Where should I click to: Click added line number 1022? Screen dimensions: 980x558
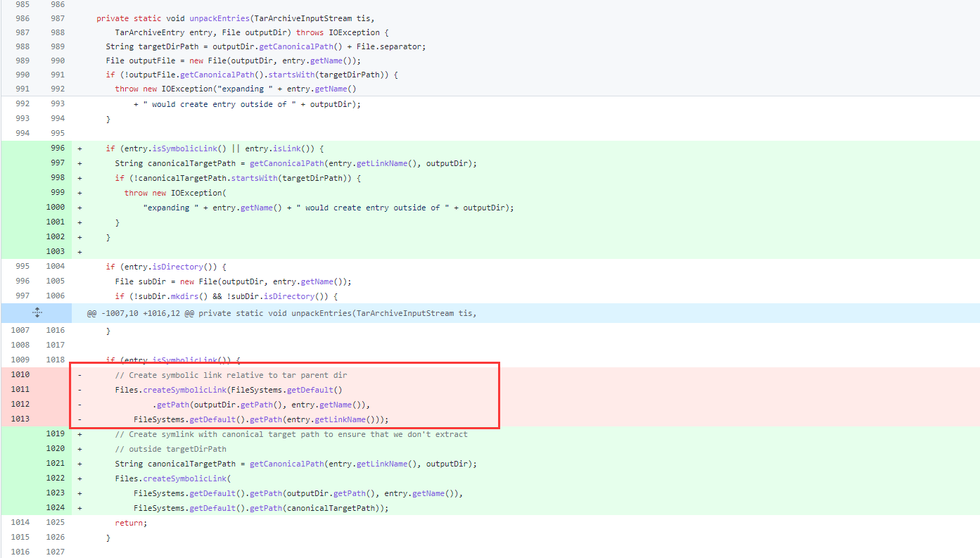click(56, 478)
